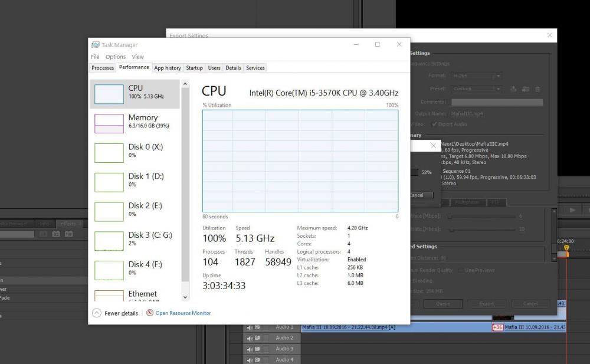
Task: Mute the Audio 4 track
Action: (x=250, y=360)
